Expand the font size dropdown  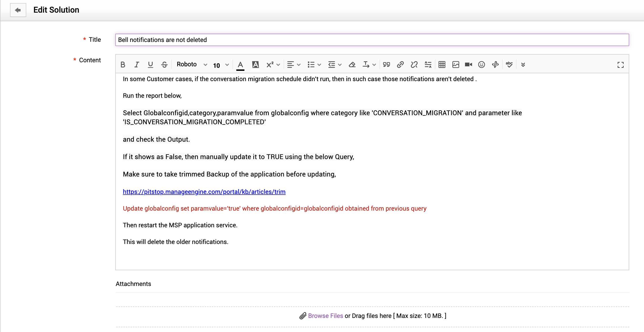[227, 64]
